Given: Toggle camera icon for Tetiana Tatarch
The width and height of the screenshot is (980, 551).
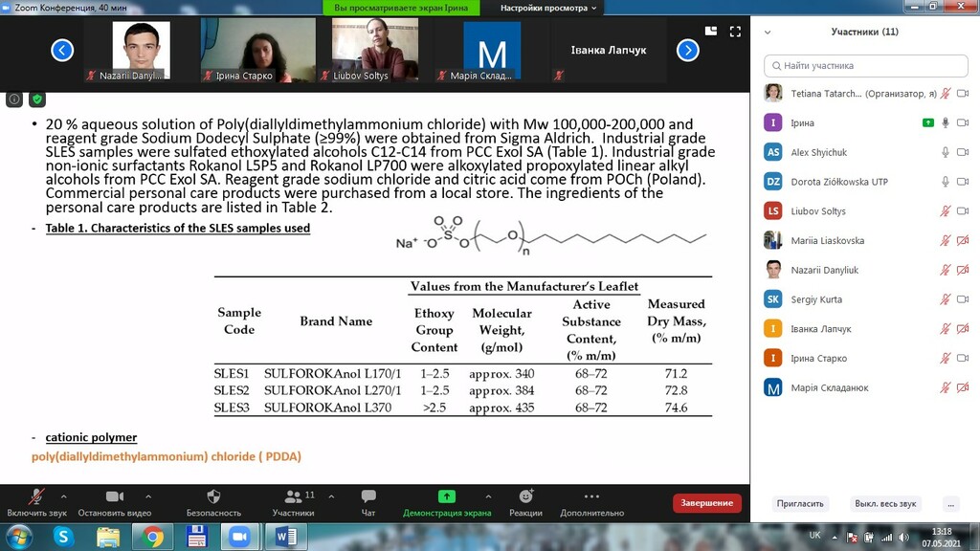Looking at the screenshot, I should (963, 94).
